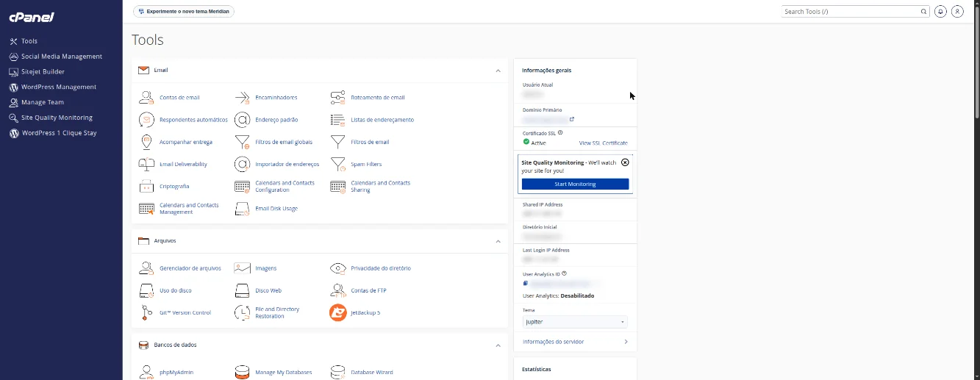Open Database Wizard icon
The height and width of the screenshot is (380, 980).
coord(337,372)
